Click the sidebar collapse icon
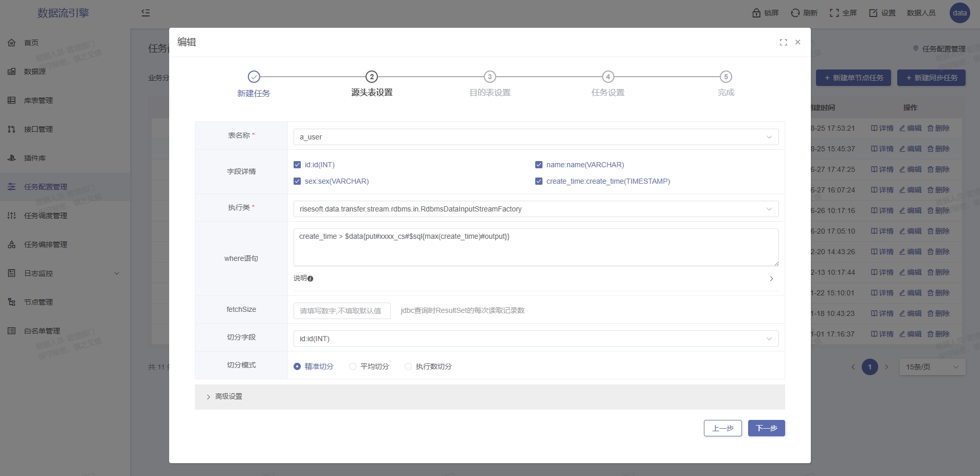This screenshot has height=476, width=980. (x=146, y=13)
